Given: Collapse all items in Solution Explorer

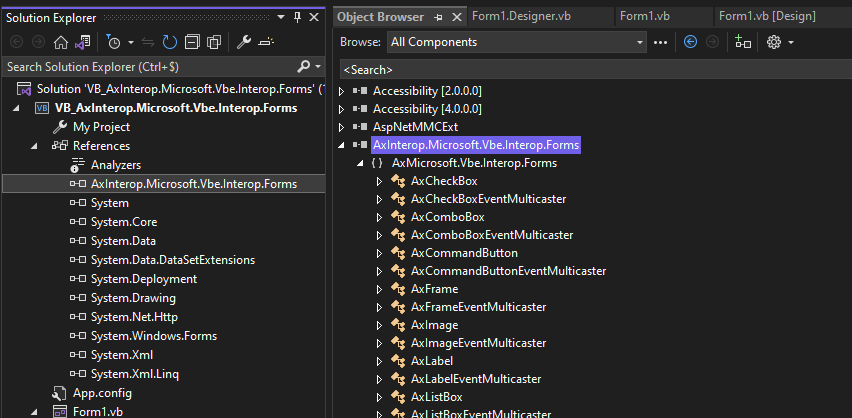Looking at the screenshot, I should click(192, 42).
